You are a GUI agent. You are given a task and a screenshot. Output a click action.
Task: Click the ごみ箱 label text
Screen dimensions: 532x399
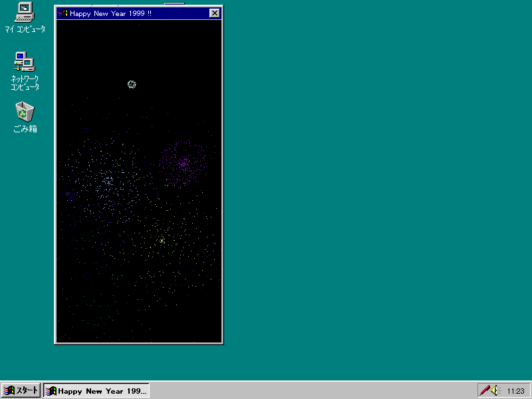[25, 129]
